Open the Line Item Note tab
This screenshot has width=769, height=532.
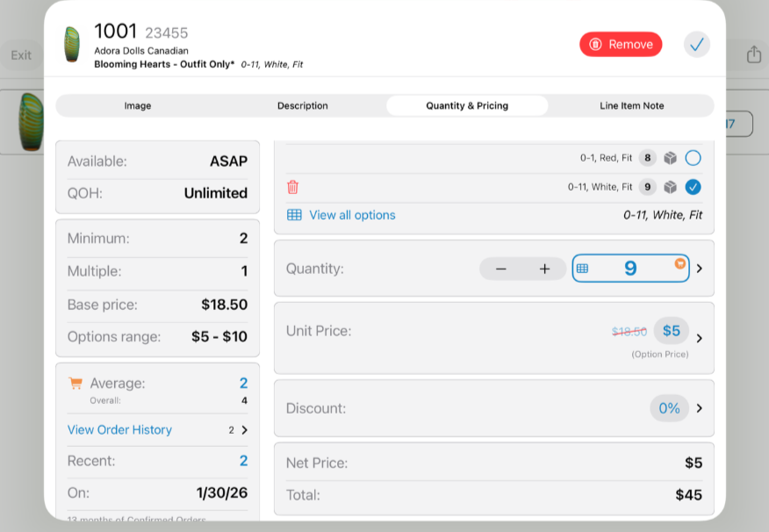click(x=632, y=105)
